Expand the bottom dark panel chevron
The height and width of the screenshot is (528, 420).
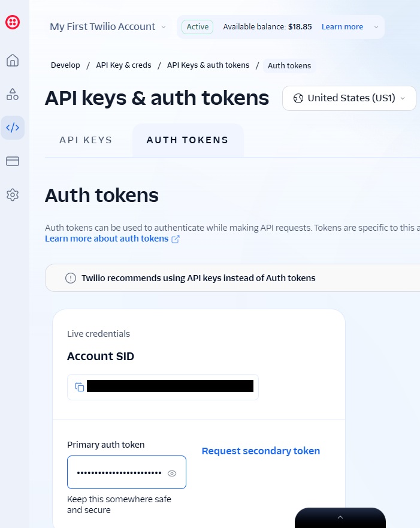pos(340,517)
